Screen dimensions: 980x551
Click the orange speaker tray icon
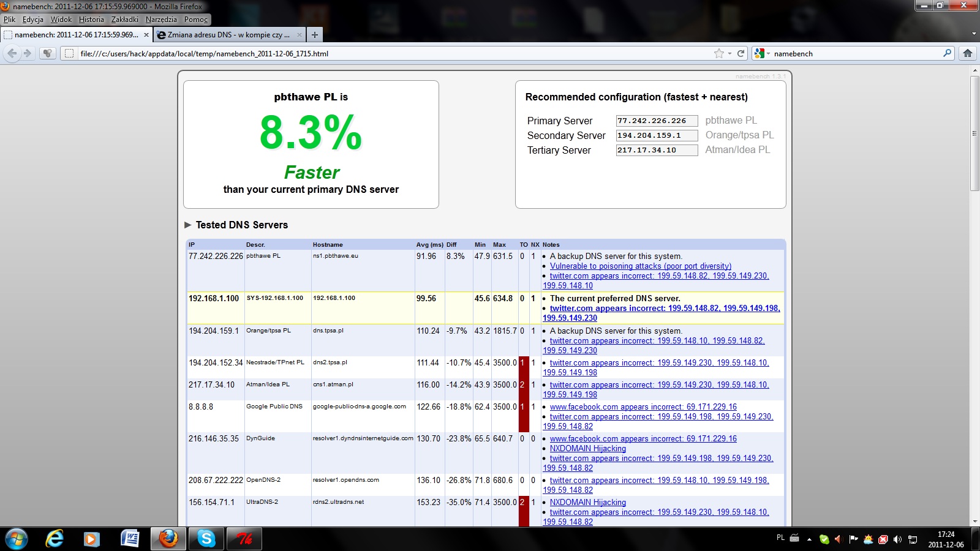839,539
